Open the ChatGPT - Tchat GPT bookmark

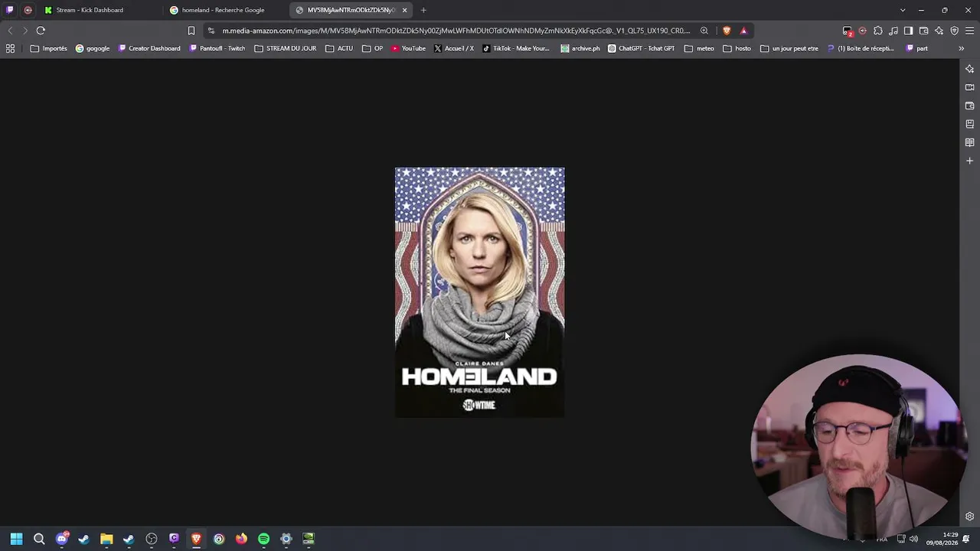click(642, 48)
